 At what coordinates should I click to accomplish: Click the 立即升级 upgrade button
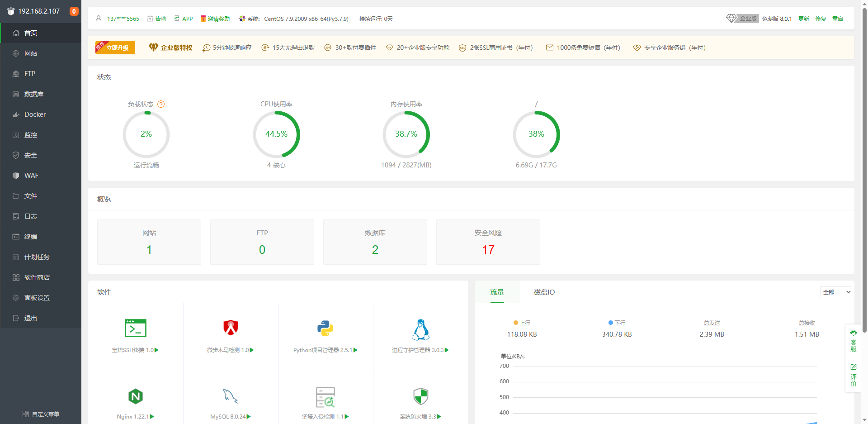tap(115, 48)
